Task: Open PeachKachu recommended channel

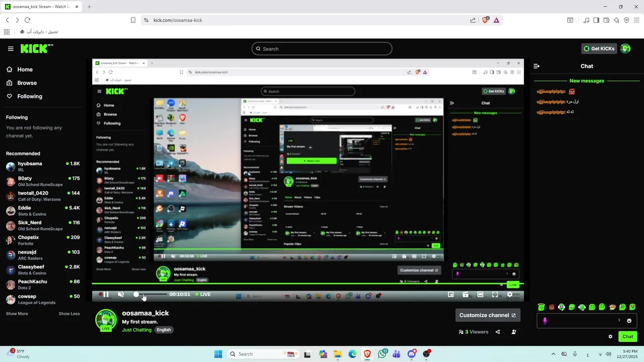Action: [43, 284]
